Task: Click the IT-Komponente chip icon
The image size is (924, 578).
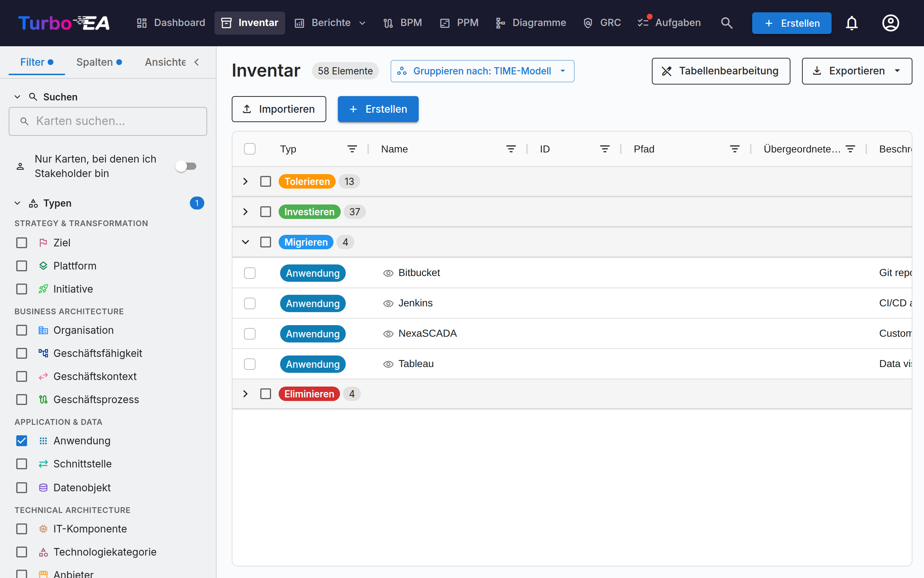Action: click(43, 529)
